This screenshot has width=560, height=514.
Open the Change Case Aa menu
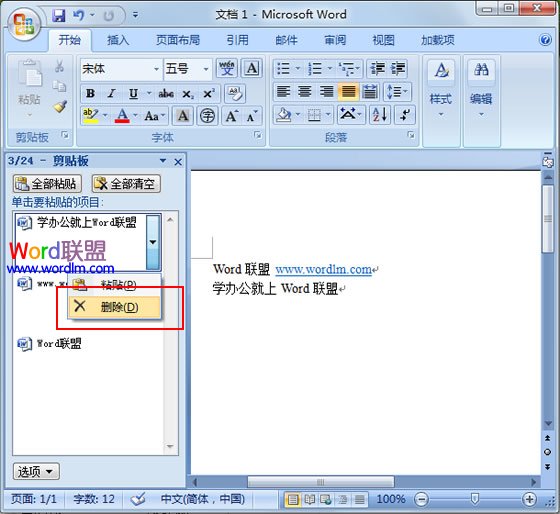pos(155,116)
